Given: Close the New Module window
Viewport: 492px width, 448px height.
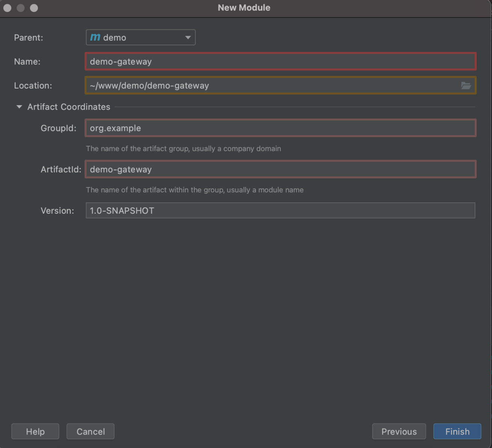Looking at the screenshot, I should 7,8.
